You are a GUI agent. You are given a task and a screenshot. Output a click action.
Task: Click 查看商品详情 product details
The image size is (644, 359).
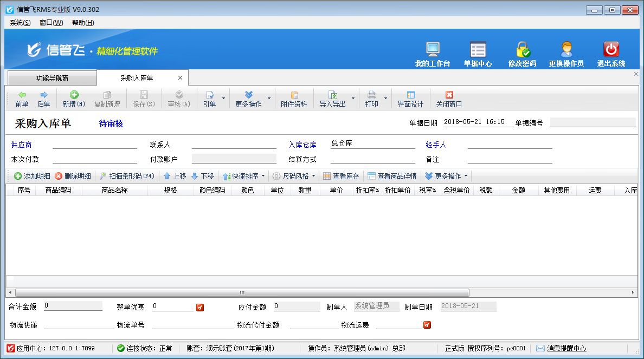coord(392,176)
